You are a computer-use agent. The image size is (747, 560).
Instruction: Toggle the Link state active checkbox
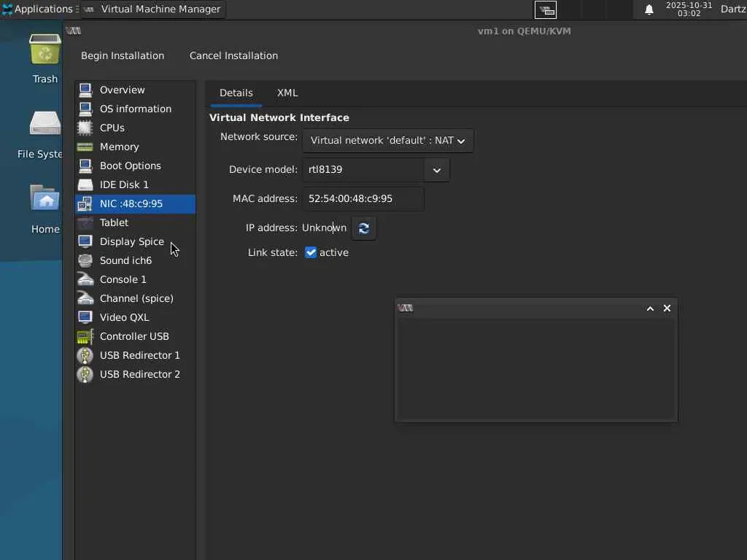click(x=311, y=252)
